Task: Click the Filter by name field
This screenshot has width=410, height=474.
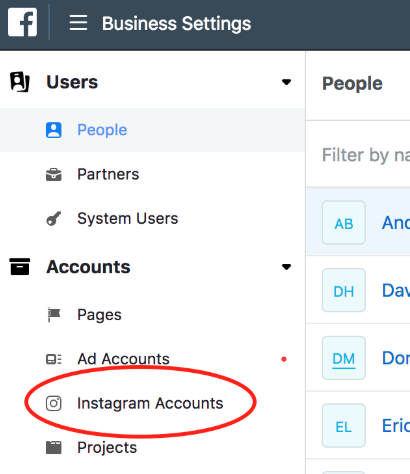Action: pyautogui.click(x=366, y=155)
